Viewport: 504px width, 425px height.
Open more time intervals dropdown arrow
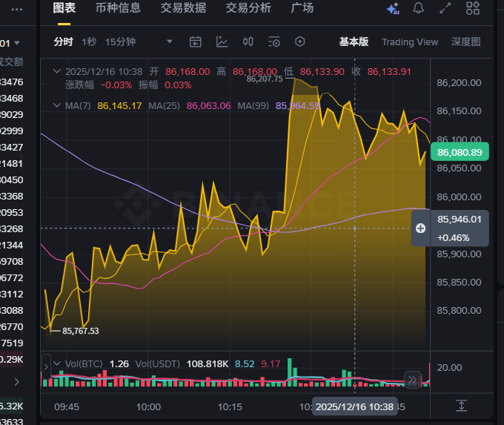[170, 42]
